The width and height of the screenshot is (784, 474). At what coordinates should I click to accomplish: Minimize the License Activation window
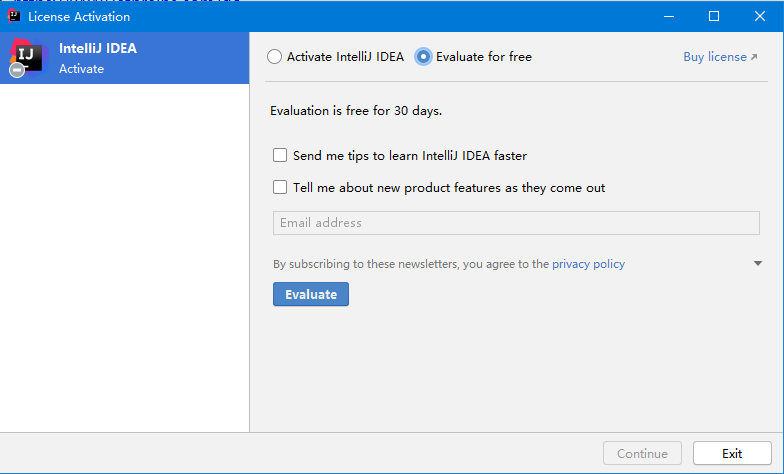pyautogui.click(x=667, y=16)
